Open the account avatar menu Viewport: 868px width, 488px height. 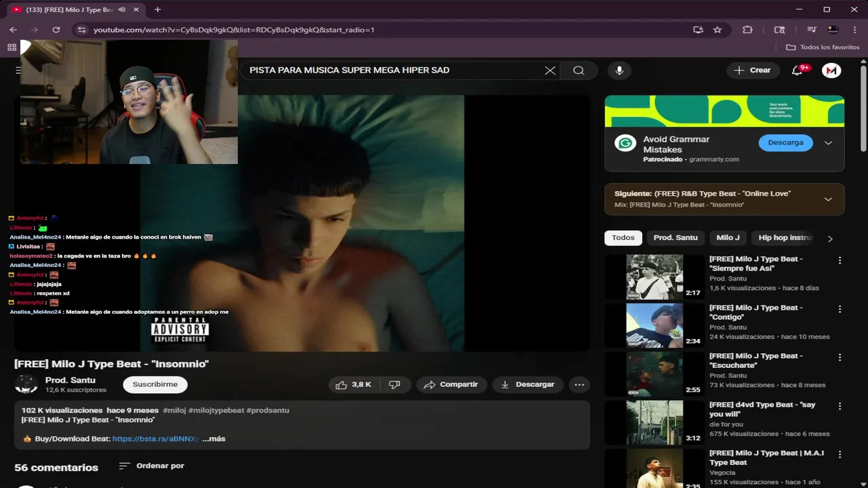click(x=831, y=70)
